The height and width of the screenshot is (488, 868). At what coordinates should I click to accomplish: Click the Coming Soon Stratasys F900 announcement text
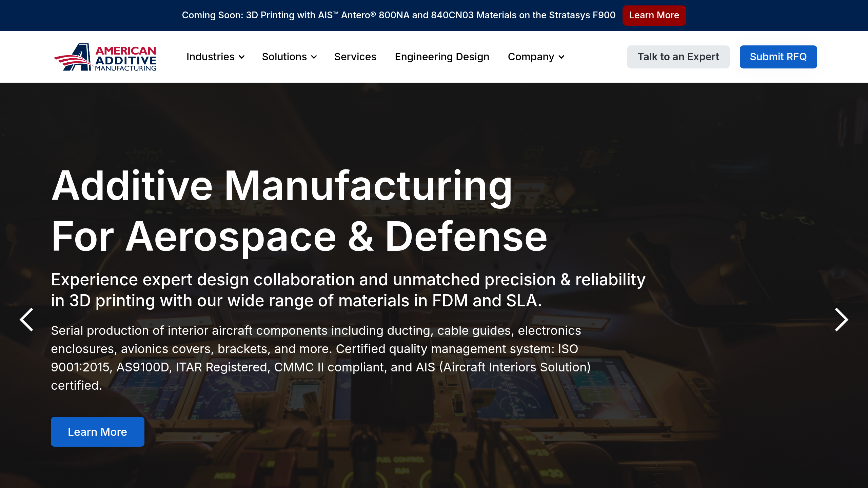(399, 15)
